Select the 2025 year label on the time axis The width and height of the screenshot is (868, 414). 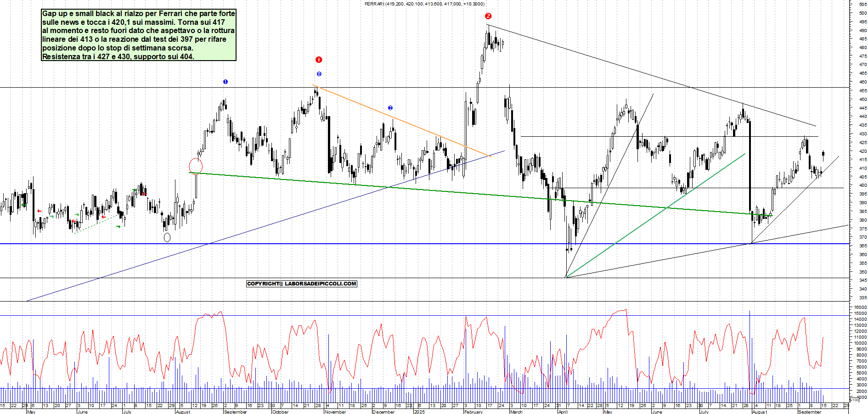tap(419, 412)
